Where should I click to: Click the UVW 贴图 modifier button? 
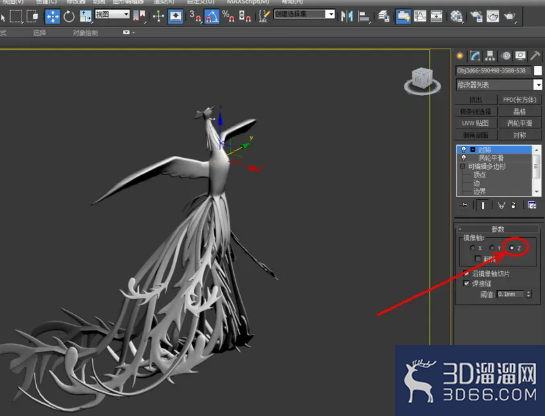coord(476,123)
